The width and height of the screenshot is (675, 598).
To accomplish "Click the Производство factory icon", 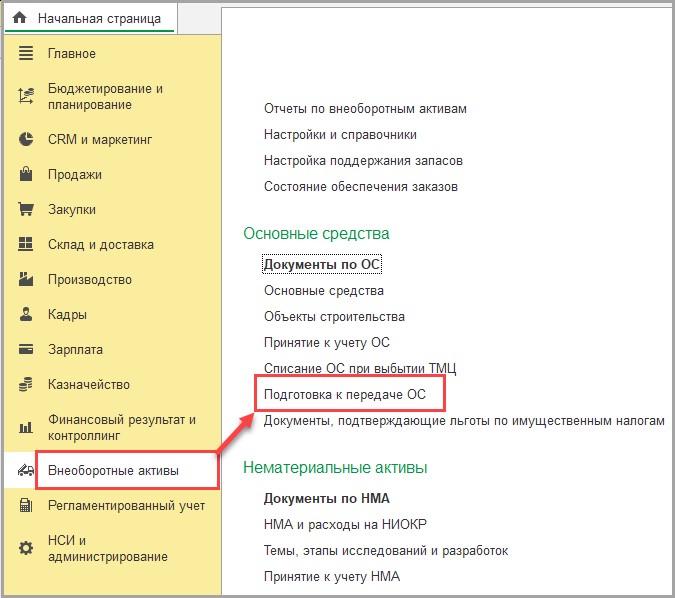I will pos(26,279).
